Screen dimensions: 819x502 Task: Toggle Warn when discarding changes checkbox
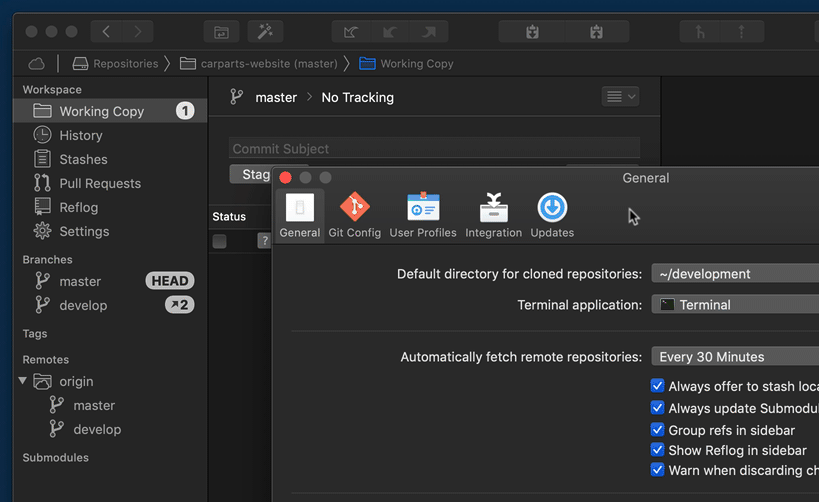click(658, 470)
